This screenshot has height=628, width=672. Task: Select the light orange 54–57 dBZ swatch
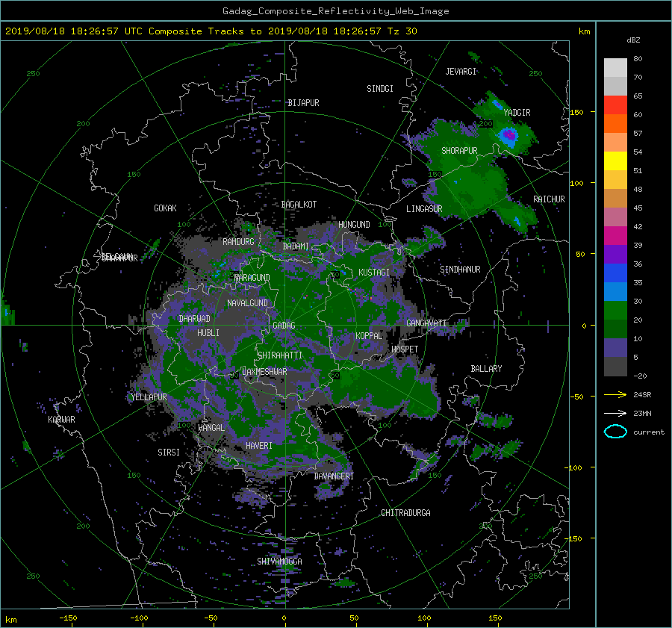(615, 143)
